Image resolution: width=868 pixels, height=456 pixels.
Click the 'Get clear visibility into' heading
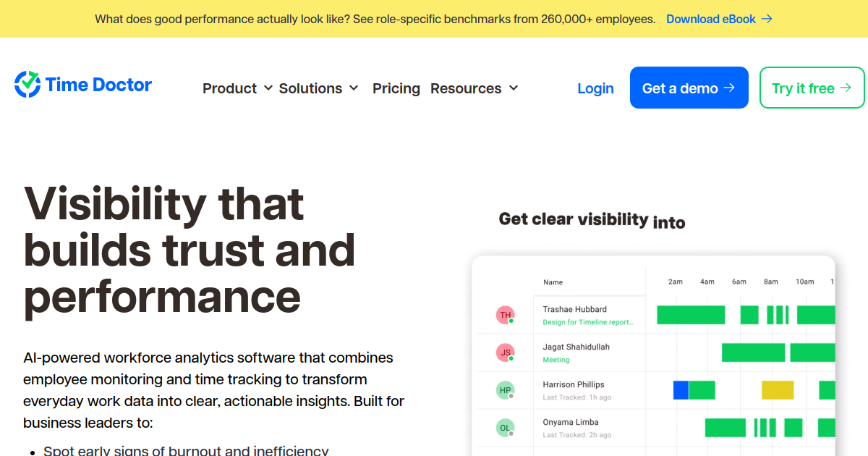tap(592, 220)
